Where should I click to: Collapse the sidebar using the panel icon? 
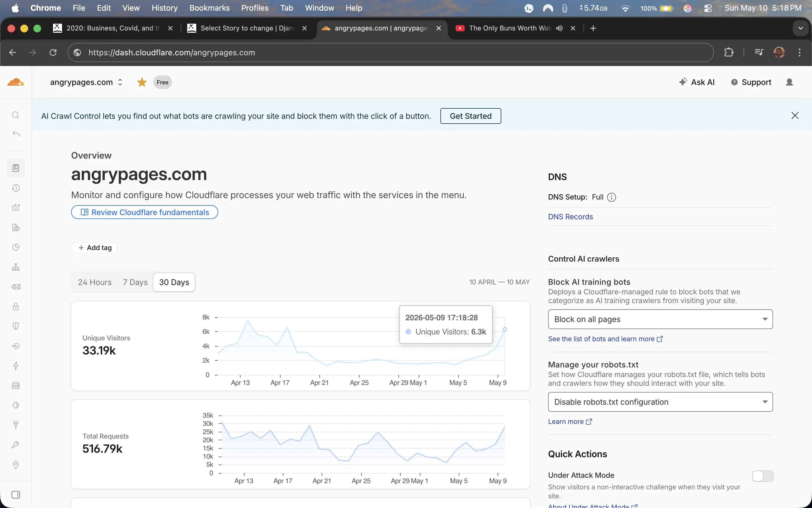coord(16,494)
